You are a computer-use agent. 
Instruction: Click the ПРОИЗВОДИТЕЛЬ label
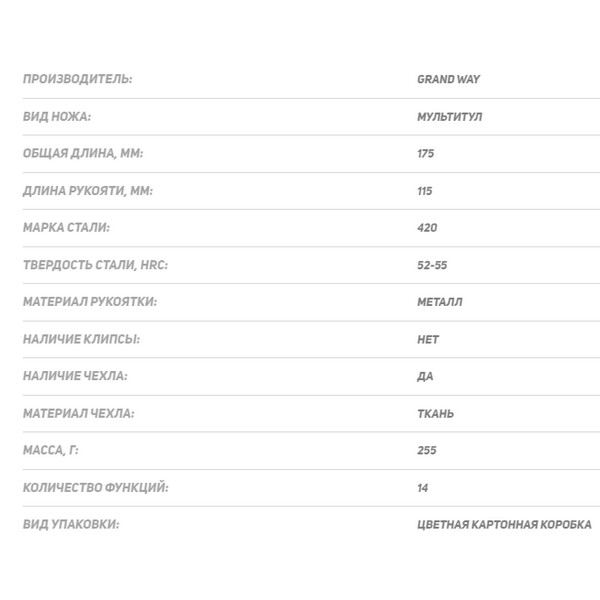tap(78, 79)
